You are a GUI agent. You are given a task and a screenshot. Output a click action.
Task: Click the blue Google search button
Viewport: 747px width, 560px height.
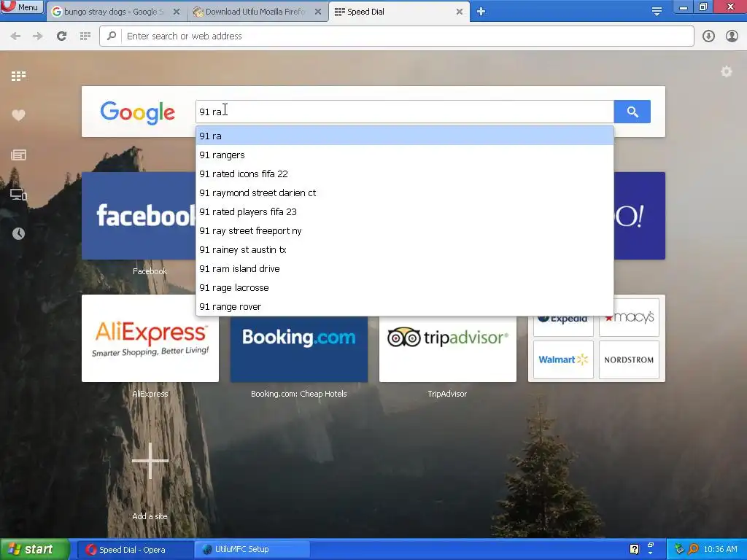632,112
